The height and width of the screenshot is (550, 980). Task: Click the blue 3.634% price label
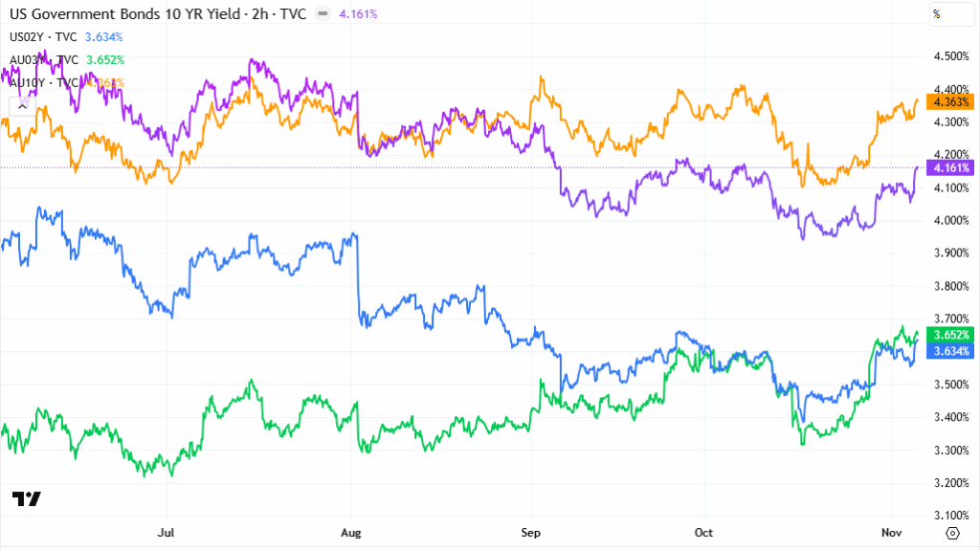951,351
